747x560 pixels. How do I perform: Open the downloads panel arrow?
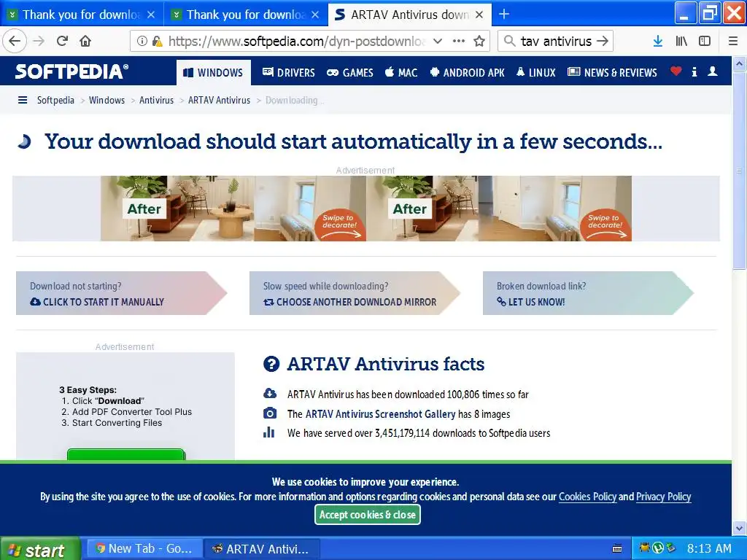[x=657, y=42]
